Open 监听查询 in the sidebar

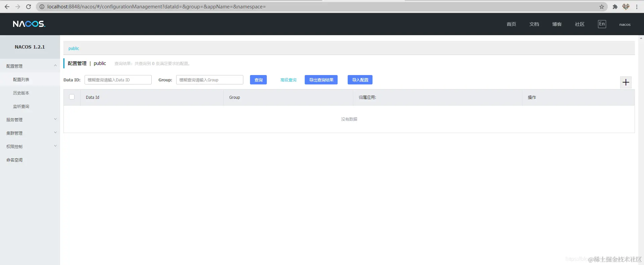21,106
